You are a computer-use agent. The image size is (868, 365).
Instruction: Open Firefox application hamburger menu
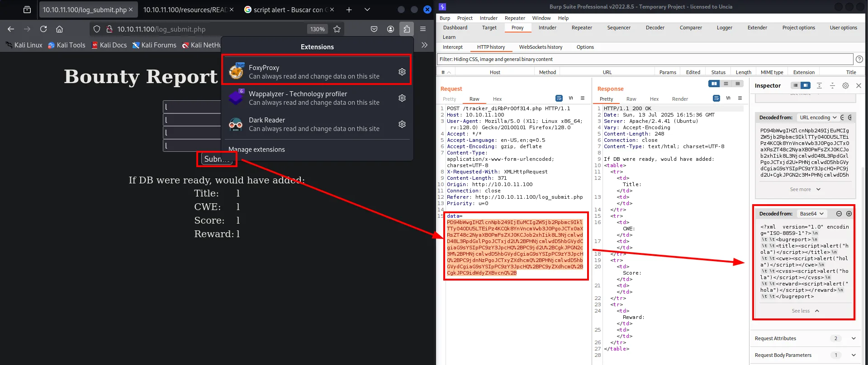[x=423, y=29]
